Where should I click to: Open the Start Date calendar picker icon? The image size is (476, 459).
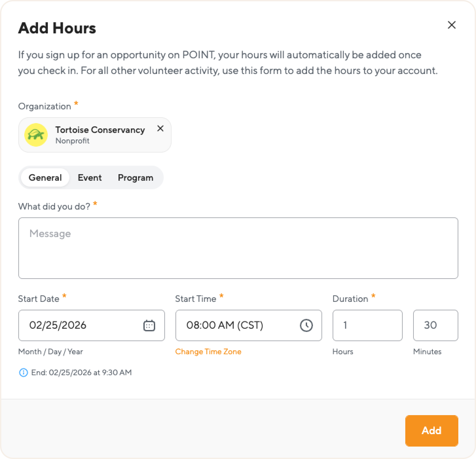pos(149,325)
